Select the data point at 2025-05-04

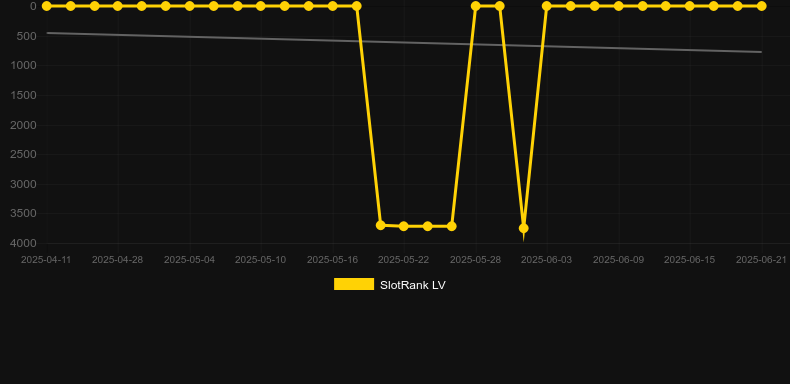tap(189, 6)
